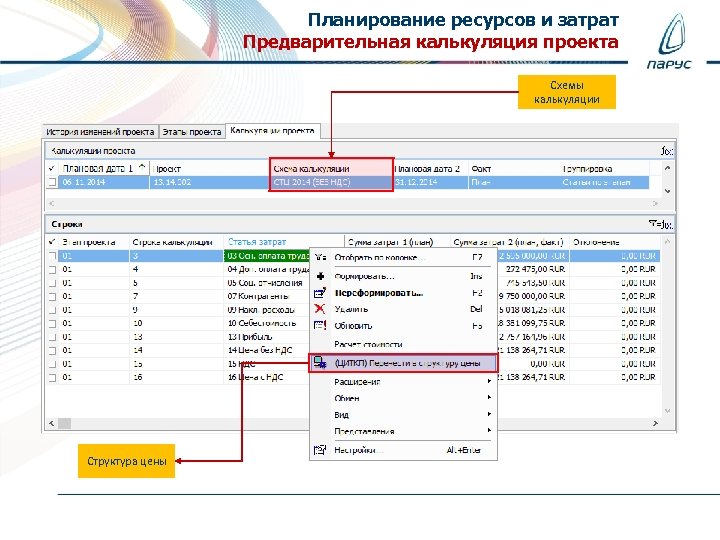Choose Перенести в структуру цены menu item

coord(403,363)
